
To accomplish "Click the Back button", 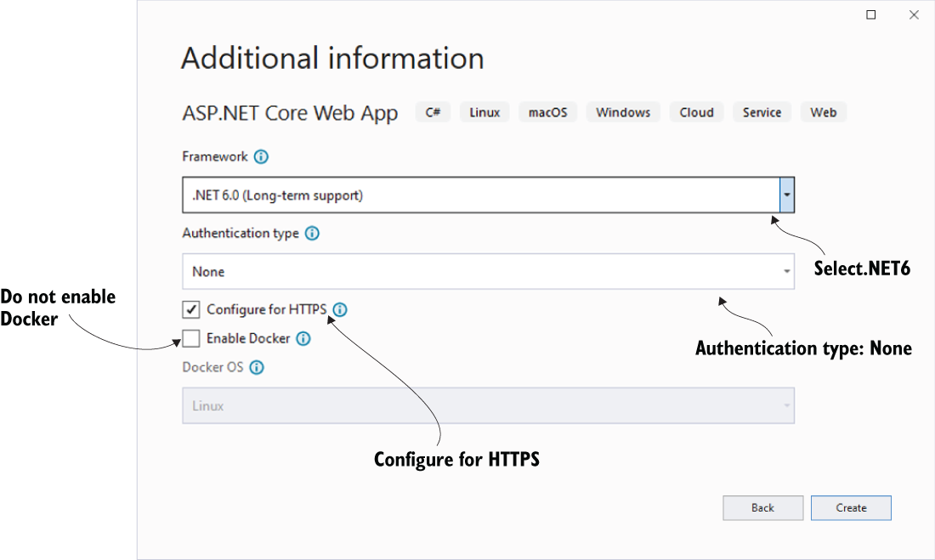I will pyautogui.click(x=762, y=508).
